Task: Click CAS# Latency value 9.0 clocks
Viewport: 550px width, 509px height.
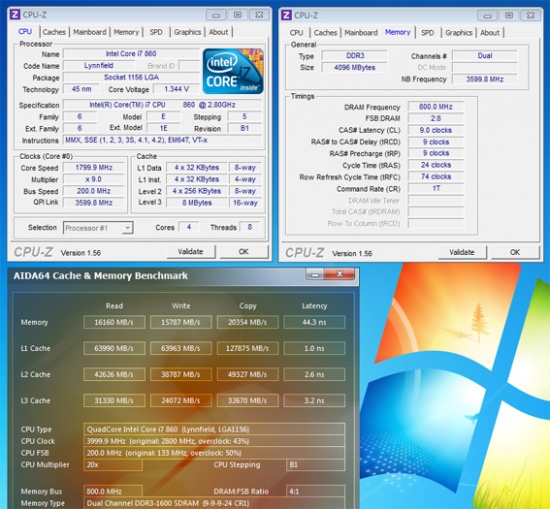Action: 436,130
